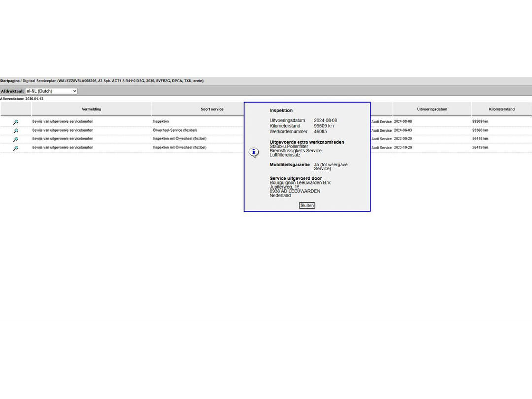Sort by the Uitvoeringsdatum column header
This screenshot has height=399, width=532.
[x=432, y=109]
